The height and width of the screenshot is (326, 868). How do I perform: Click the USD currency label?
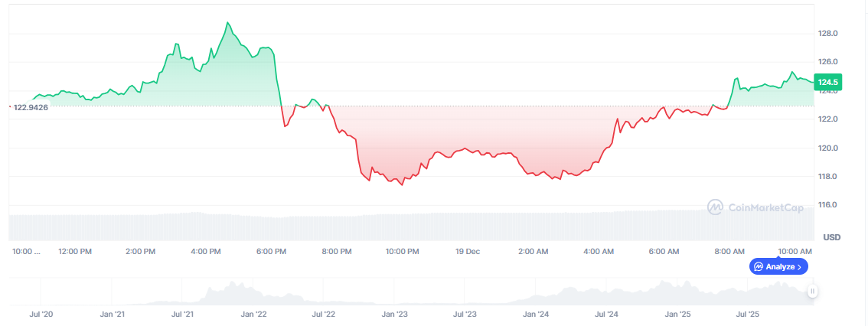[831, 237]
